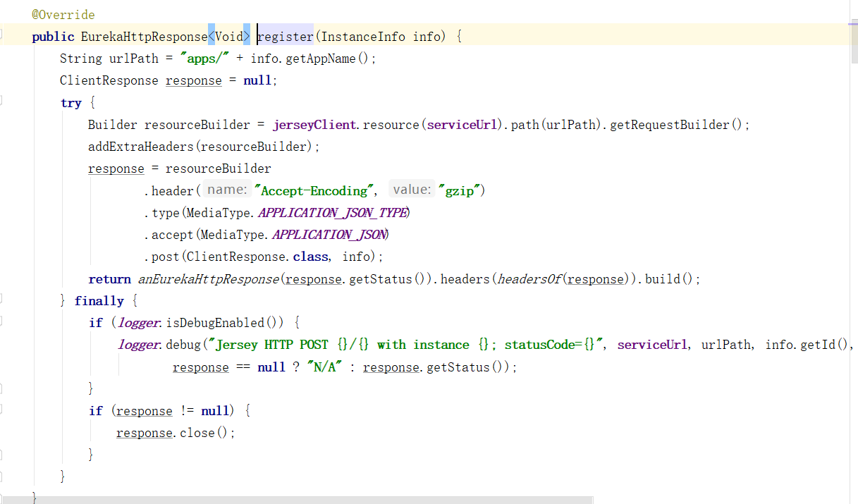The height and width of the screenshot is (504, 858).
Task: Click the return keyword
Action: [x=109, y=279]
